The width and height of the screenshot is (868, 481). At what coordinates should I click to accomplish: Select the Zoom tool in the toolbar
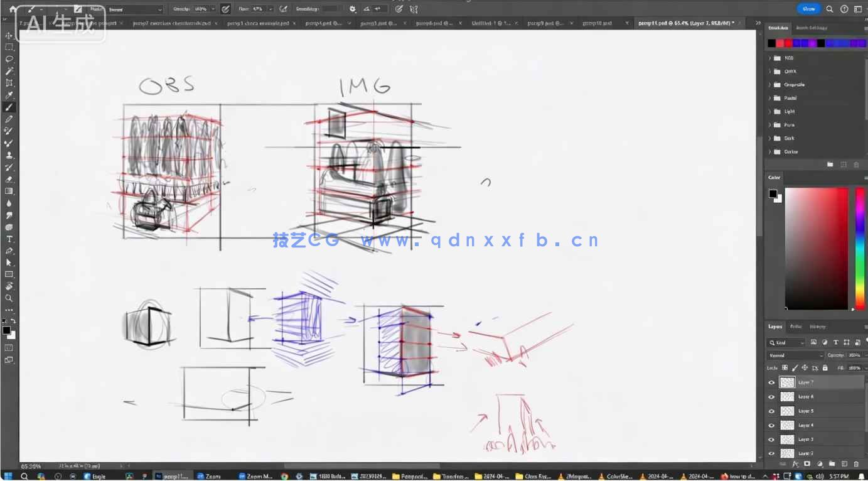(x=9, y=298)
